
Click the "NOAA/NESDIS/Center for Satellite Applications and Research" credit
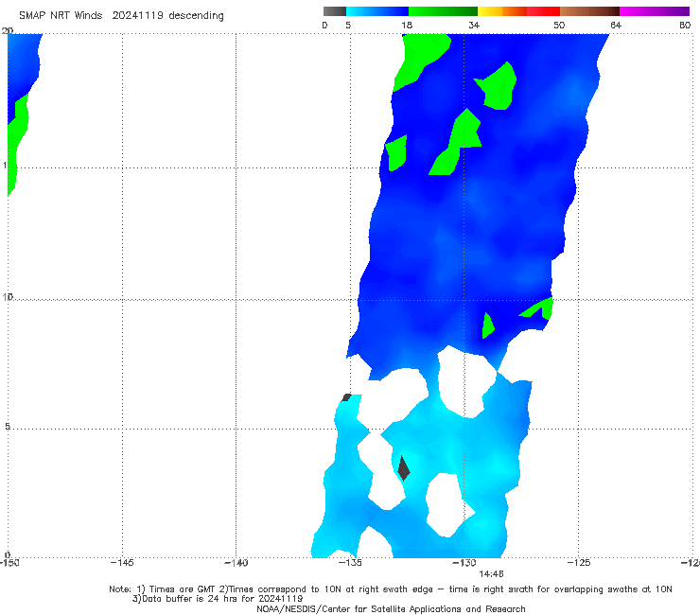click(x=391, y=609)
